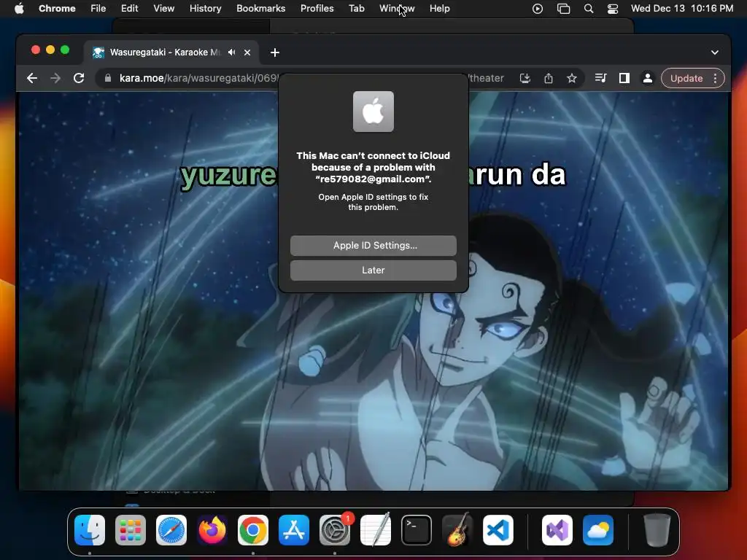
Task: Launch Safari from the Dock
Action: 171,530
